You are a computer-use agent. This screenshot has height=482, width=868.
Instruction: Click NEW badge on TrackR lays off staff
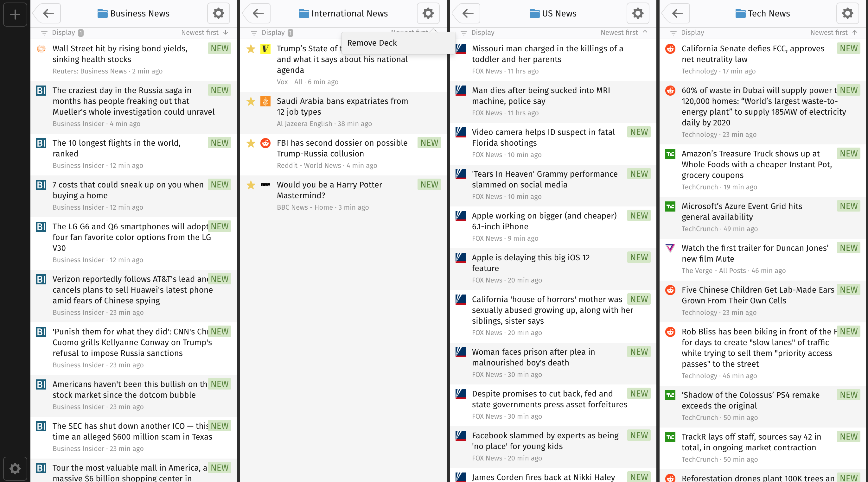click(848, 436)
